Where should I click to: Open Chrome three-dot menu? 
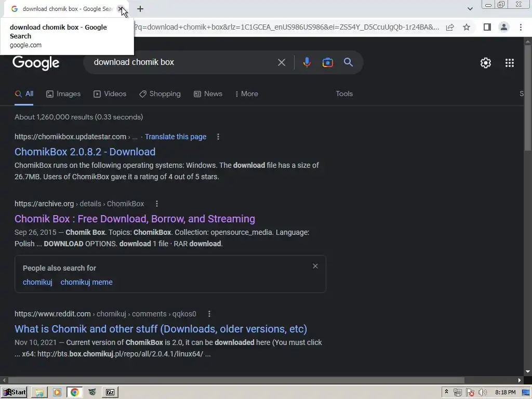click(521, 27)
